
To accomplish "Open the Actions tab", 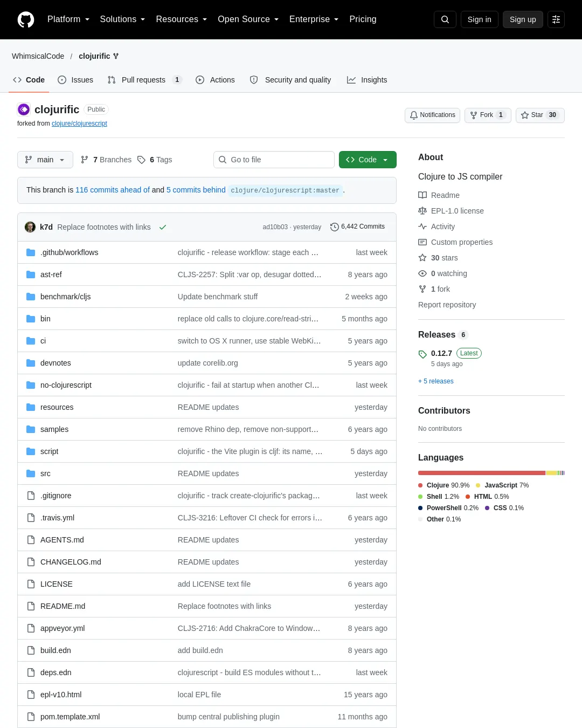I will click(x=215, y=80).
